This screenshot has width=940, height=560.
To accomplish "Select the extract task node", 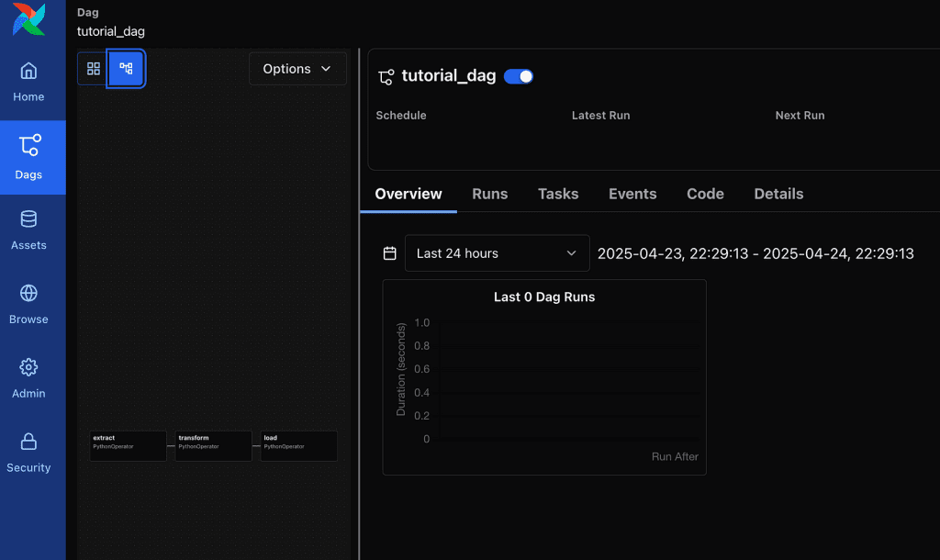I will point(128,445).
